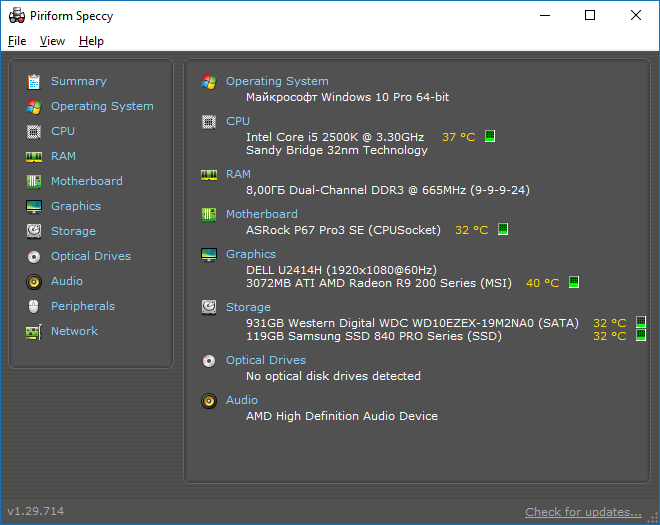Click the CPU chip icon in summary pane
Screen dimensions: 660x525
209,122
